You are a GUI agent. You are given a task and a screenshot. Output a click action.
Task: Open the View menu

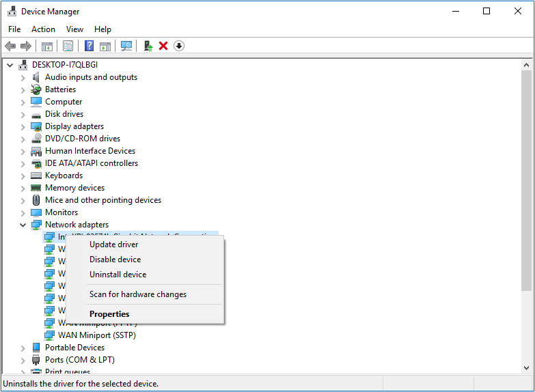pyautogui.click(x=74, y=29)
